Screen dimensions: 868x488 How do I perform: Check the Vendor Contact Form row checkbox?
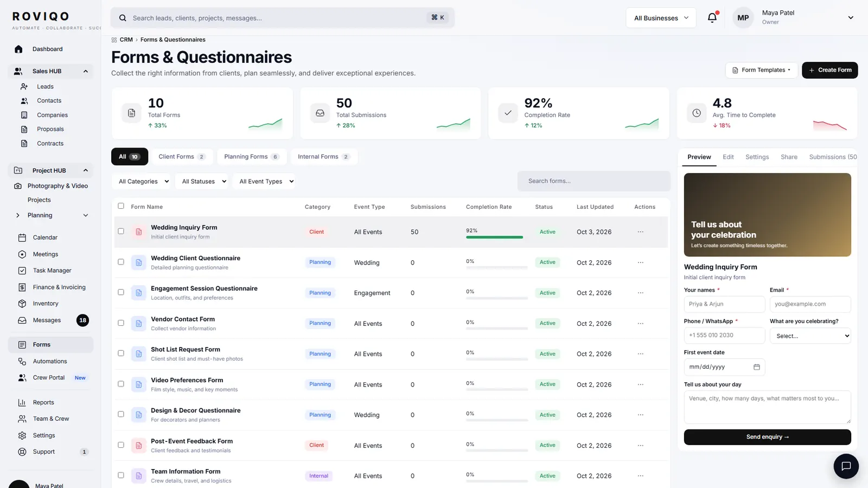point(121,323)
